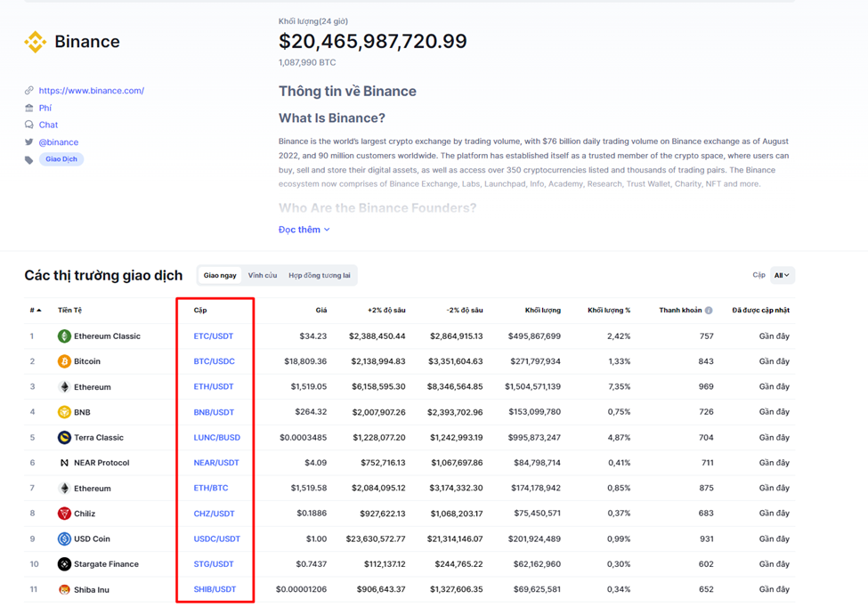
Task: Click the Stargate Finance coin icon
Action: pos(64,564)
